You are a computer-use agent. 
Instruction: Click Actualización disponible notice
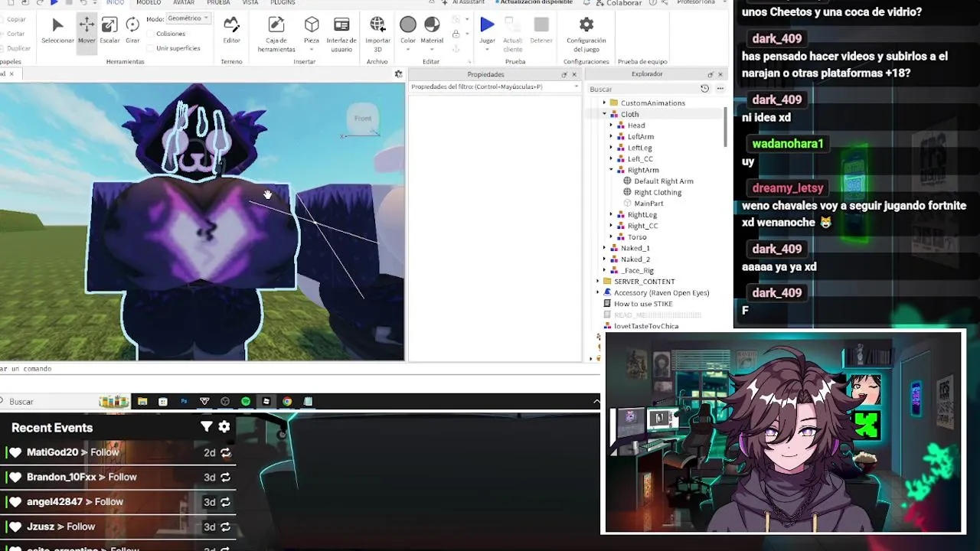(534, 3)
